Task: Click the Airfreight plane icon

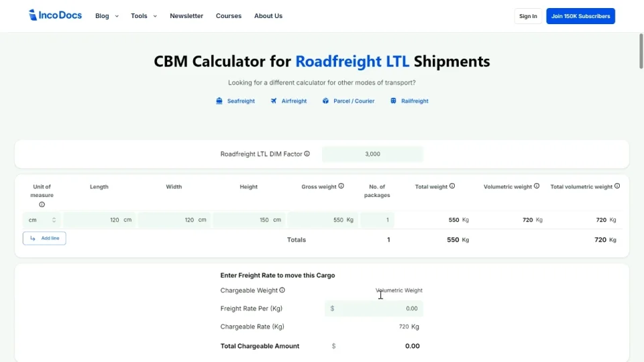Action: coord(274,101)
